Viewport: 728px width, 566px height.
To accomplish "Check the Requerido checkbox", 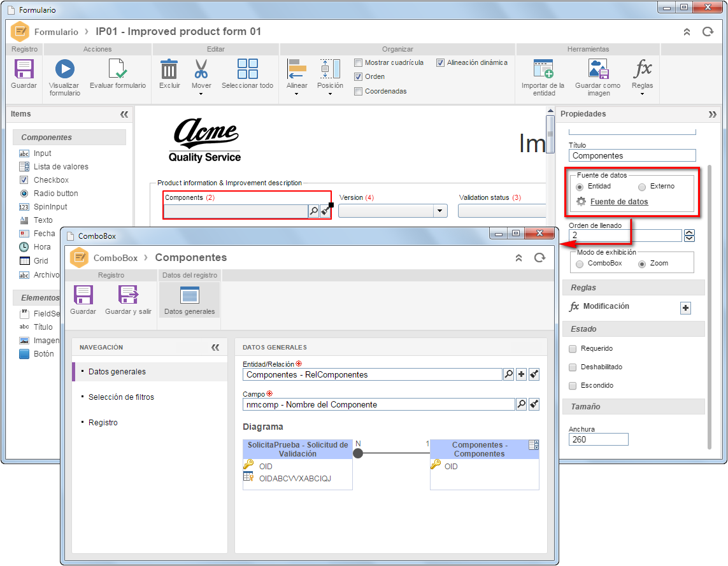I will 573,349.
